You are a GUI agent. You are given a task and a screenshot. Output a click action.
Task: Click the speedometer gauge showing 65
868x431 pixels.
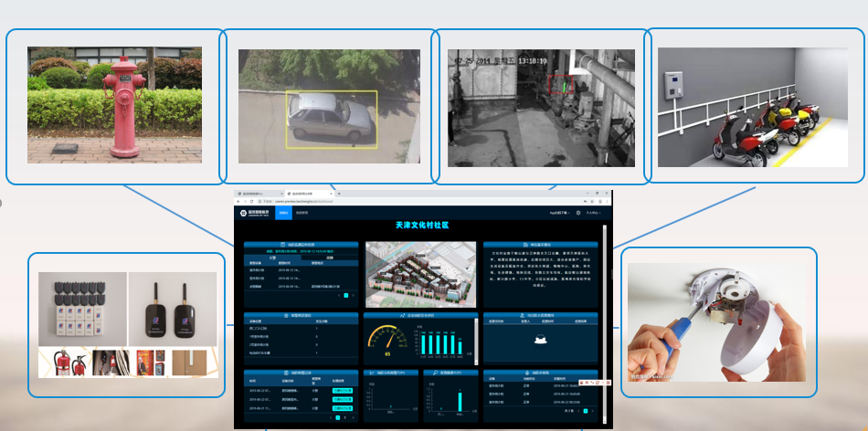387,339
